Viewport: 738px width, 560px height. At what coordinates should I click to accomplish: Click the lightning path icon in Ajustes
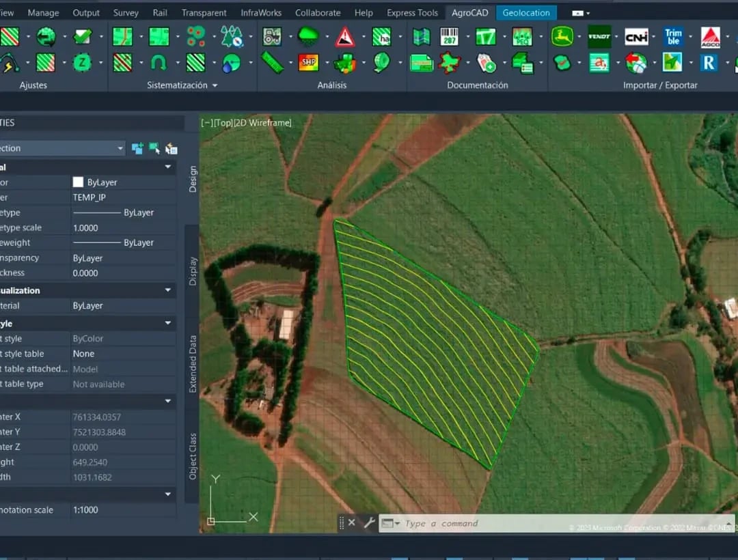(x=10, y=63)
